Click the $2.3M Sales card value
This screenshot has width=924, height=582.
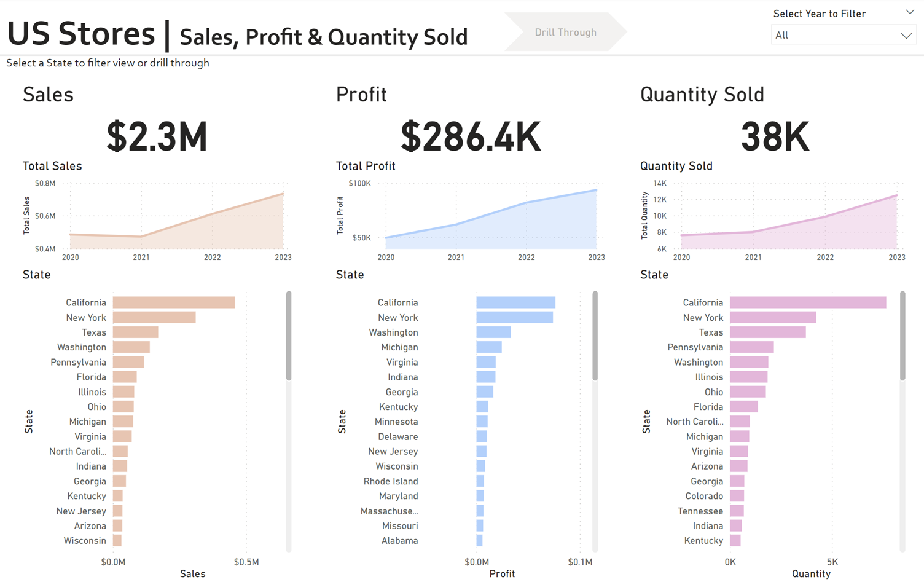click(157, 136)
